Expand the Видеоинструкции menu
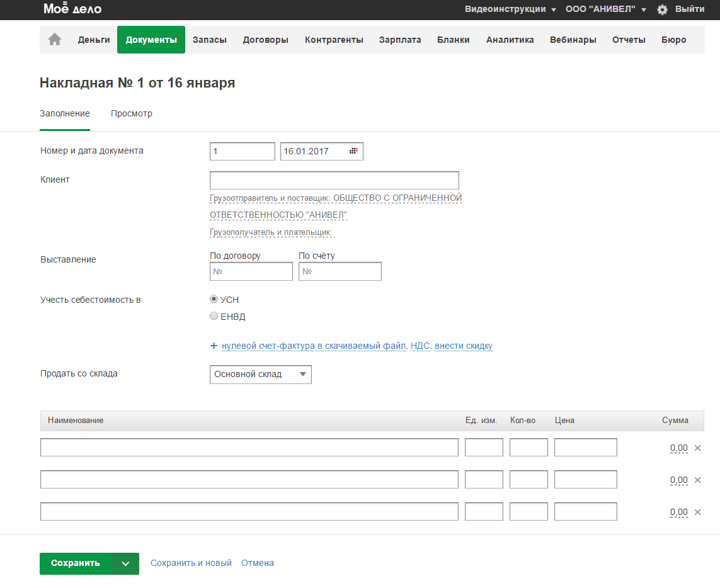720x588 pixels. (510, 9)
